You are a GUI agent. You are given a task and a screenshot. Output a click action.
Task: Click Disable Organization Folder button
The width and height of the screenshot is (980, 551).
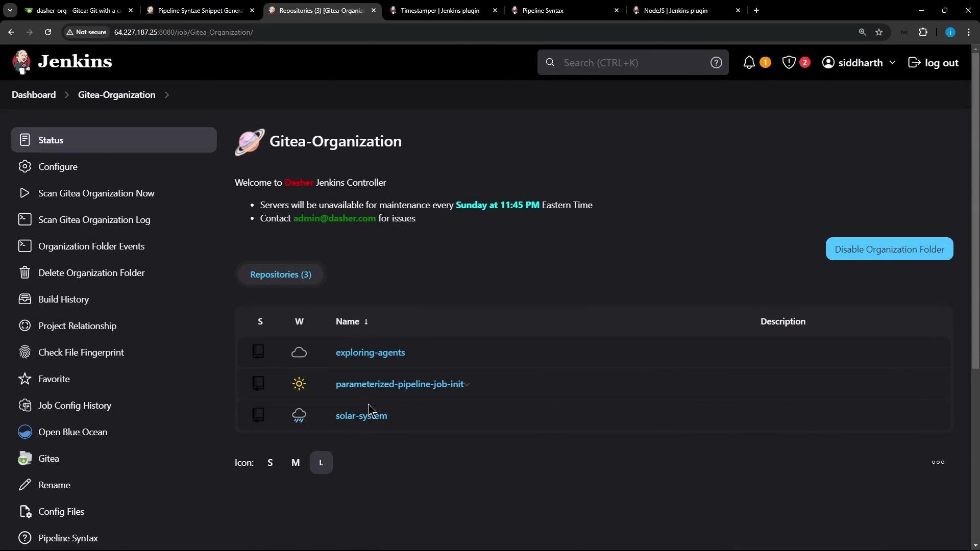pos(889,249)
